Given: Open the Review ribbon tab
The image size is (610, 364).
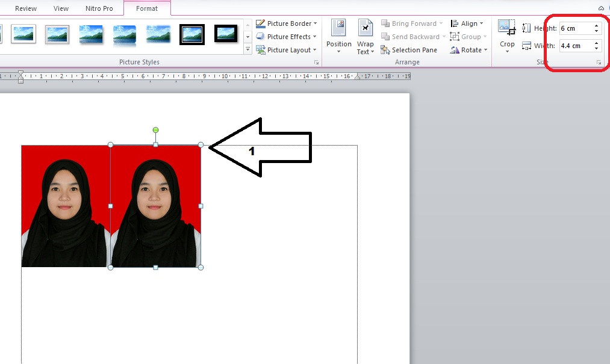Looking at the screenshot, I should 26,8.
